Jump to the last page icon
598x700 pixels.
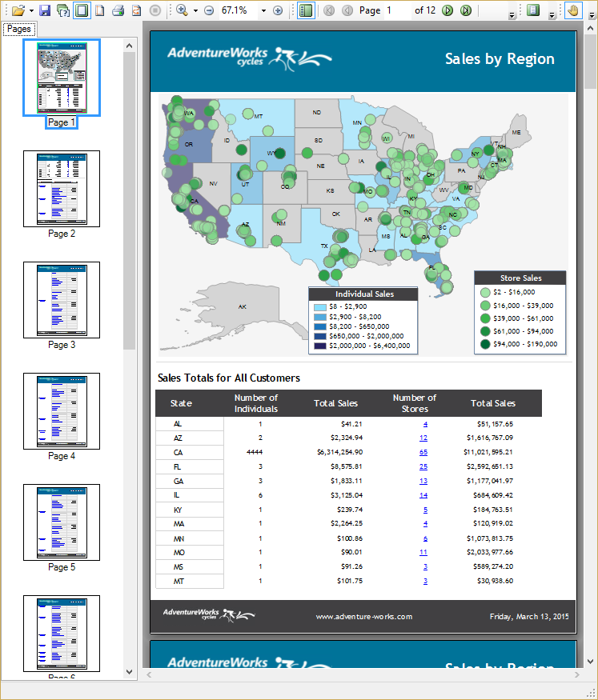coord(466,10)
